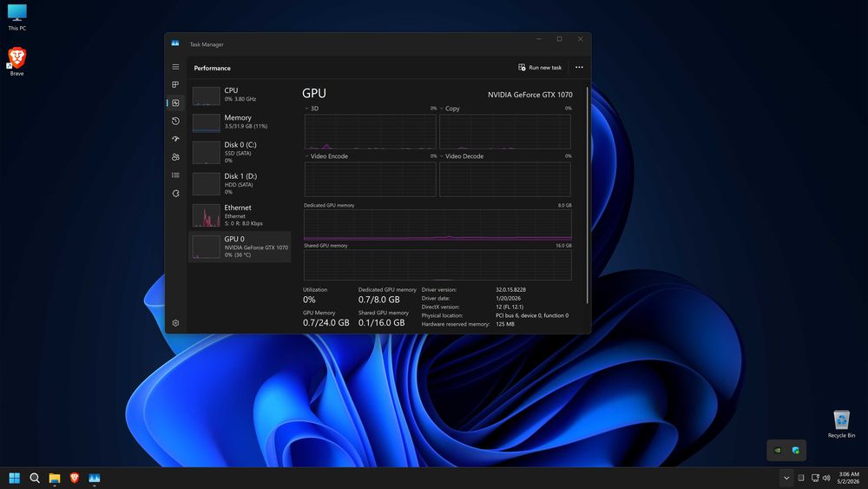Open the three-dot more options menu
The height and width of the screenshot is (489, 868).
point(579,68)
